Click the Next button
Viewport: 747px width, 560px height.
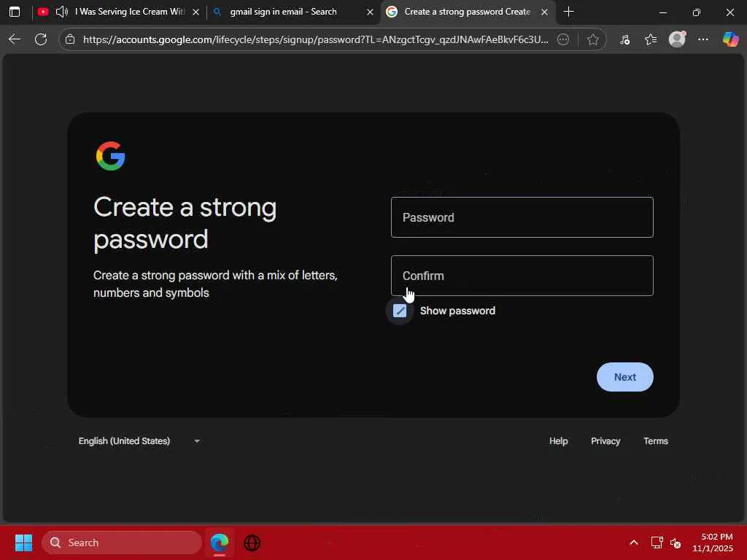point(624,377)
